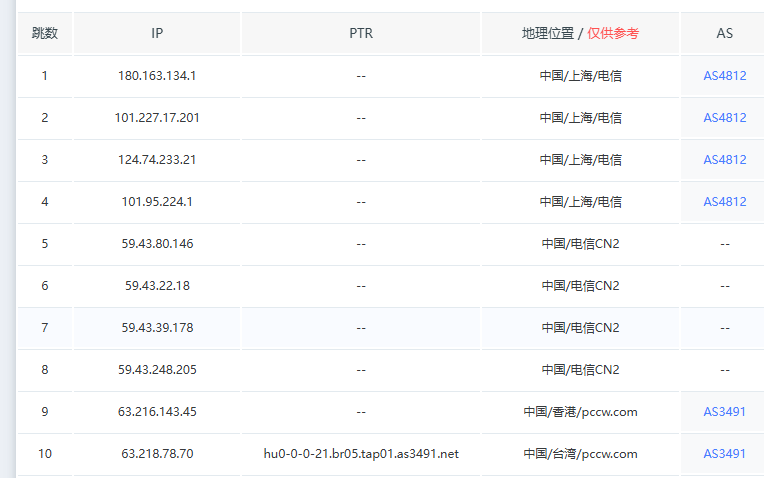764x478 pixels.
Task: Open AS3491 link in hop 10 row
Action: (x=724, y=453)
